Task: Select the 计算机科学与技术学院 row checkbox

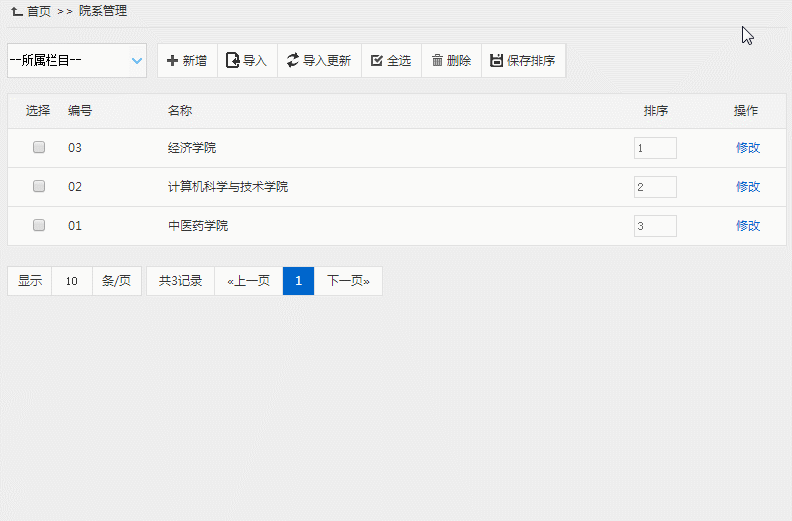Action: point(39,186)
